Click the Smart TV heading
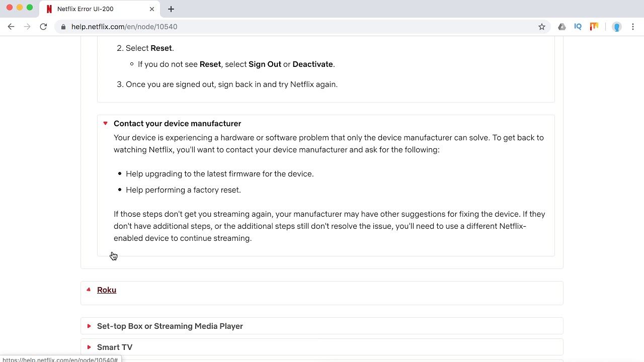Image resolution: width=644 pixels, height=362 pixels. (115, 347)
